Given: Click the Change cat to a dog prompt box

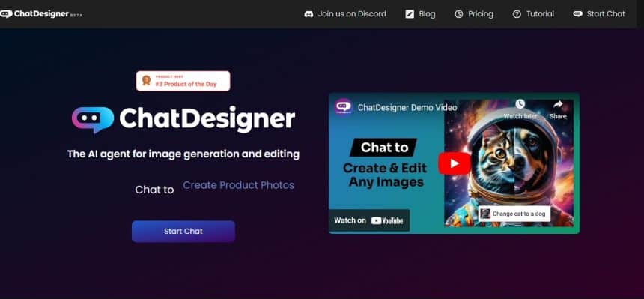Looking at the screenshot, I should click(514, 214).
